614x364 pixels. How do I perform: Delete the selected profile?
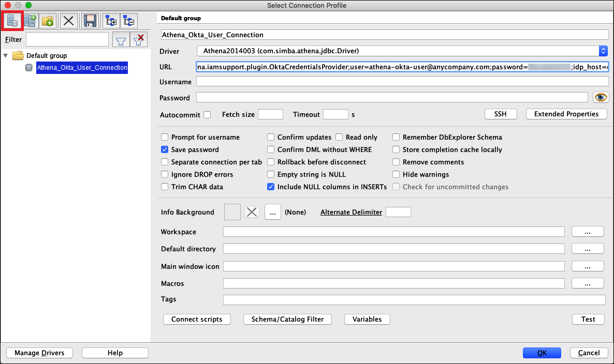pos(68,21)
